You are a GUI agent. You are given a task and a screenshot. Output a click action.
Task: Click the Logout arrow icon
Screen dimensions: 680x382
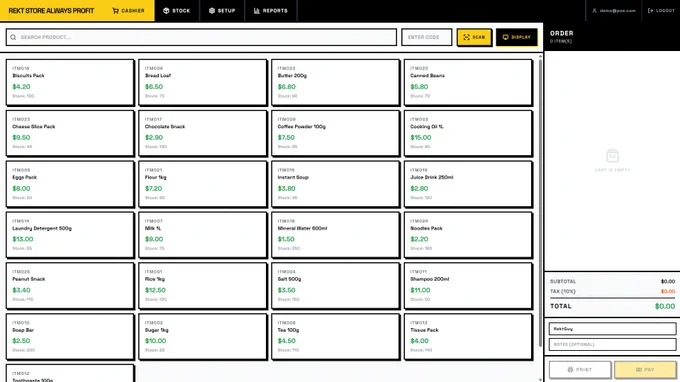click(x=650, y=11)
